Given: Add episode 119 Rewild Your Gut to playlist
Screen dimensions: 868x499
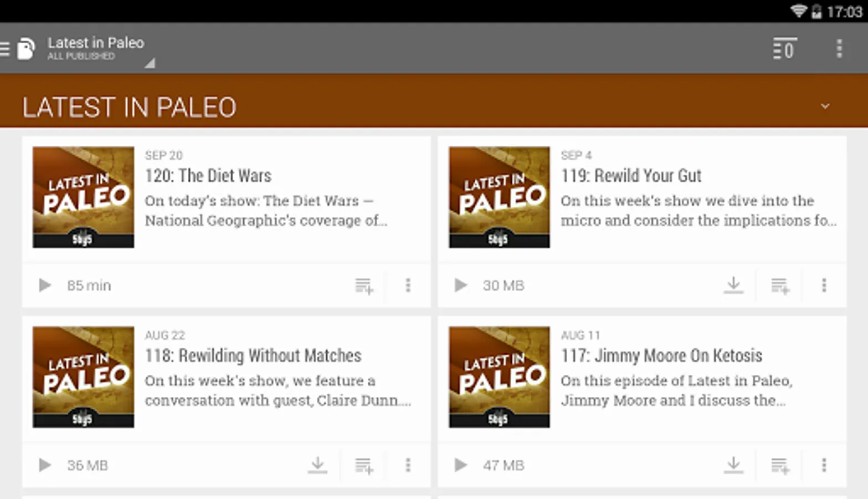Looking at the screenshot, I should [x=780, y=286].
